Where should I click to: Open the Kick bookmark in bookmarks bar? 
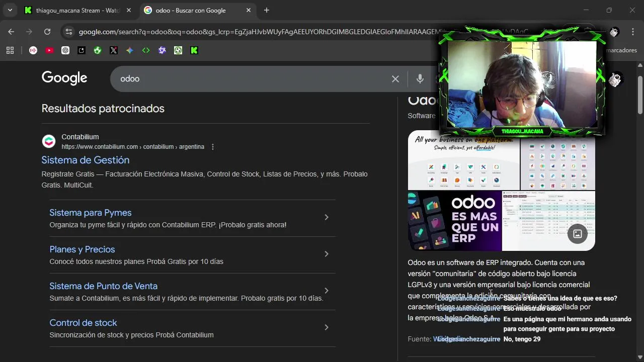pyautogui.click(x=194, y=50)
